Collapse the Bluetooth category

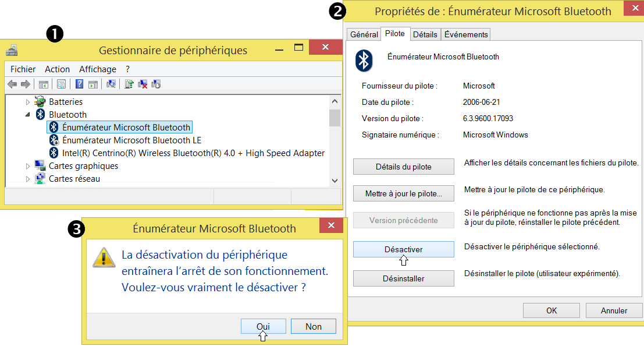(x=27, y=115)
